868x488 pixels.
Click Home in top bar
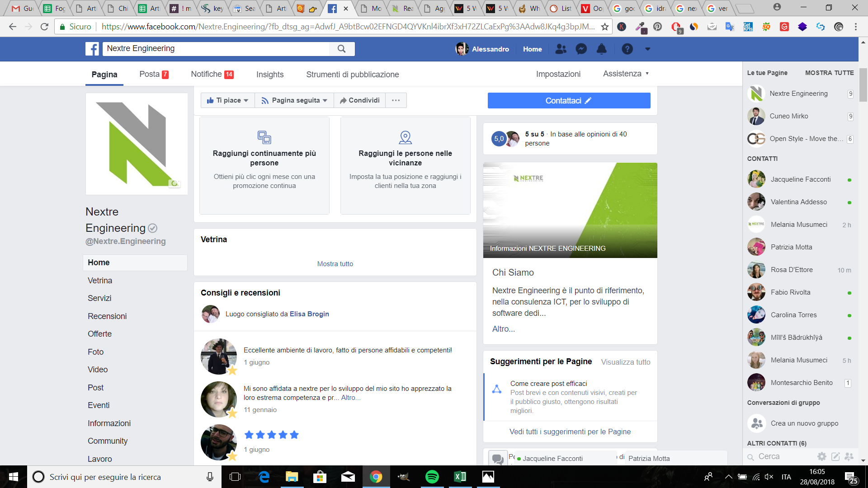coord(532,49)
